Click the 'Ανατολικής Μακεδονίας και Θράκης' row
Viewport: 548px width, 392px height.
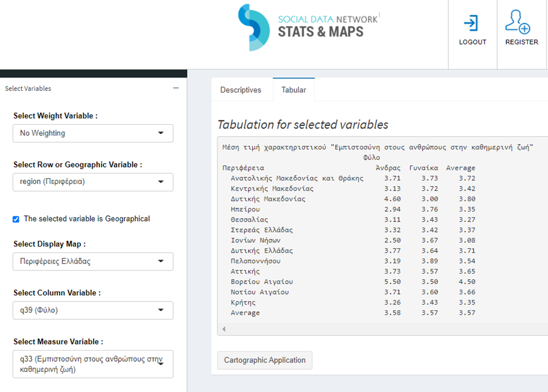pos(353,178)
